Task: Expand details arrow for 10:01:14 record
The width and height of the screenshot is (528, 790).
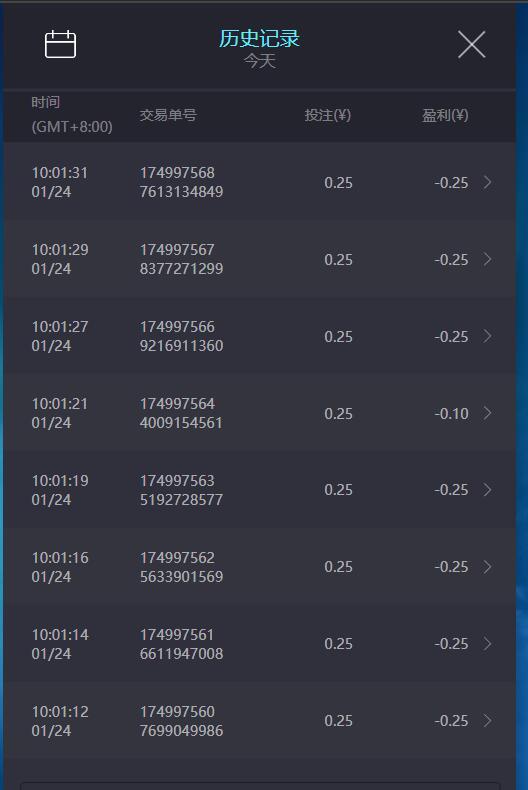Action: point(487,644)
